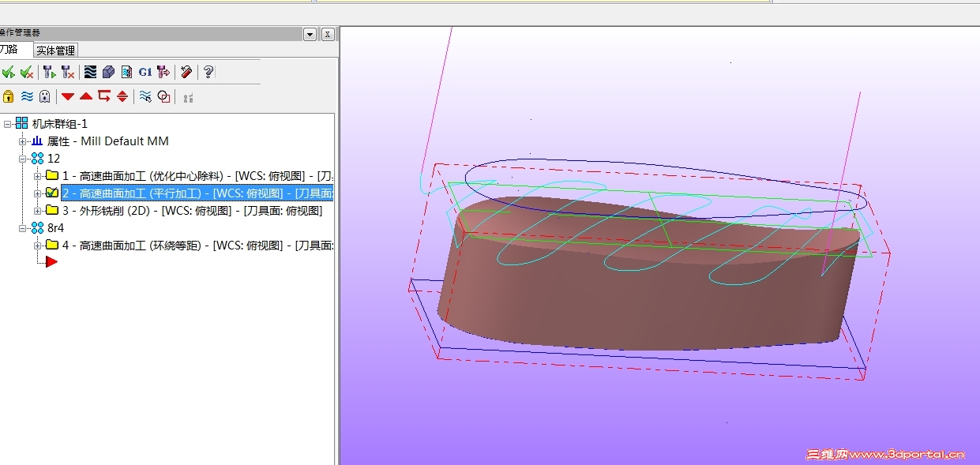The height and width of the screenshot is (465, 980).
Task: Click the Select all dirty operations icon
Action: pyautogui.click(x=27, y=72)
